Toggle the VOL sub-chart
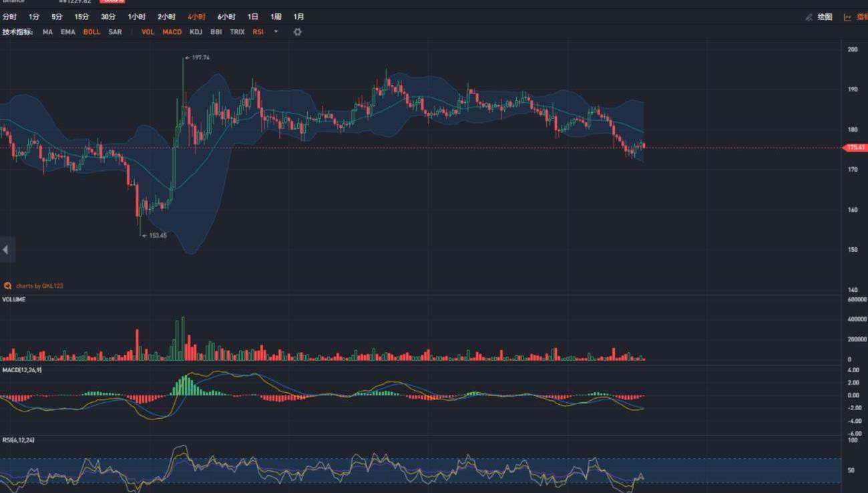868x493 pixels. click(148, 32)
